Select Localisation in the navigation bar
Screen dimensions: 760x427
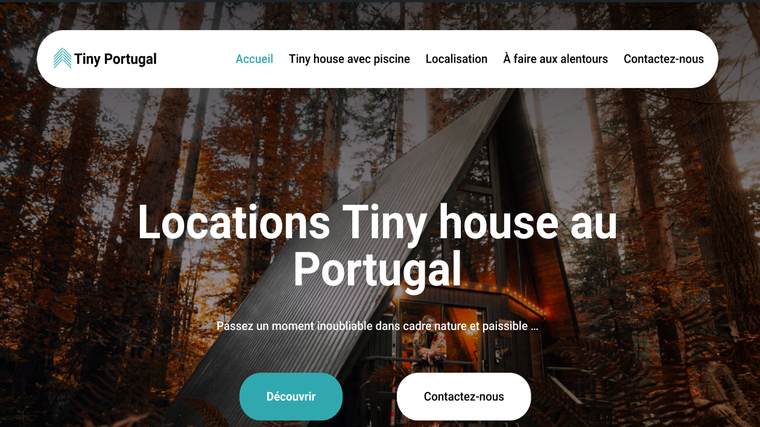457,59
